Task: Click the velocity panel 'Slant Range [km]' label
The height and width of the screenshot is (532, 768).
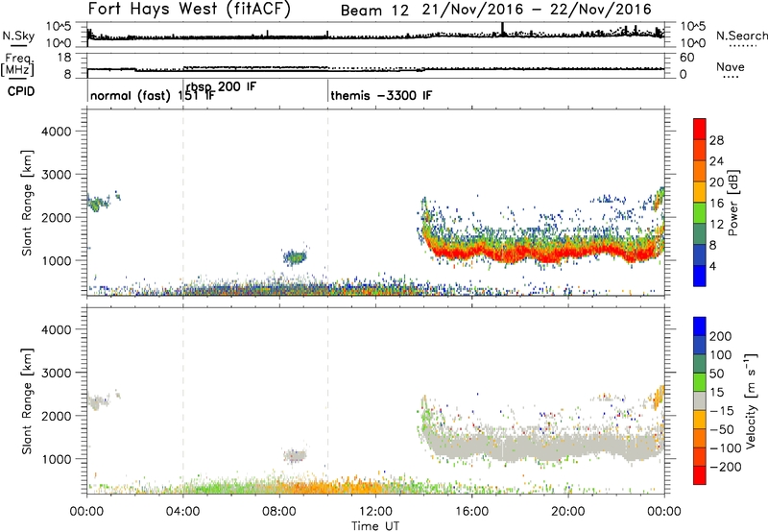Action: 27,401
